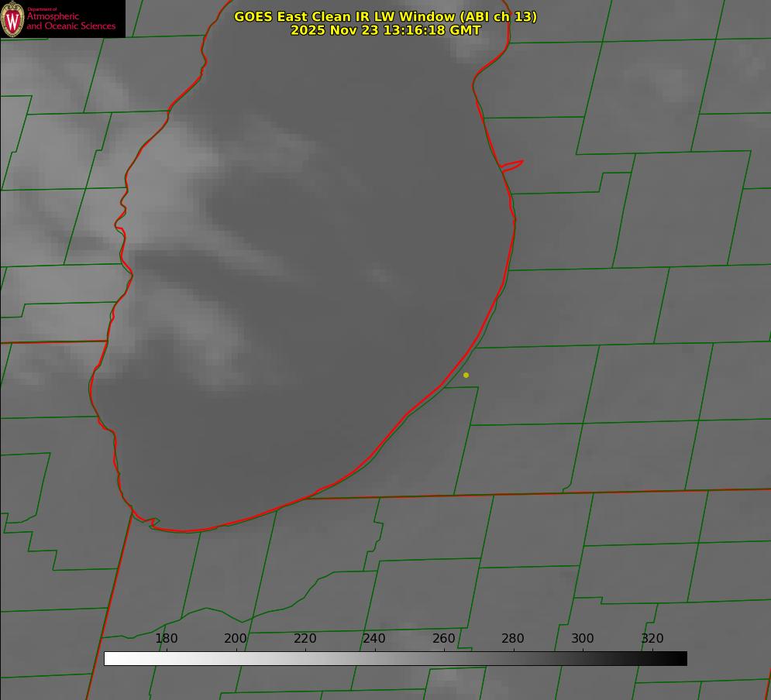Click the GOES East Clean IR title

pos(385,16)
